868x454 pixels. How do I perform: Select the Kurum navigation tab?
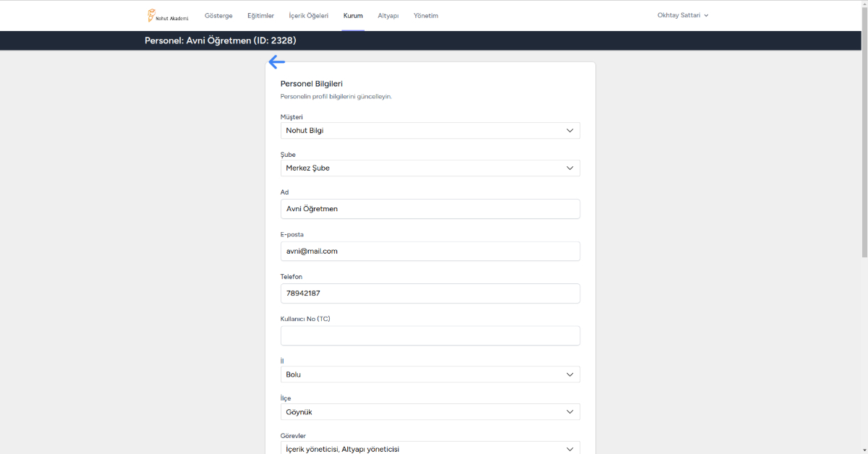pos(353,15)
